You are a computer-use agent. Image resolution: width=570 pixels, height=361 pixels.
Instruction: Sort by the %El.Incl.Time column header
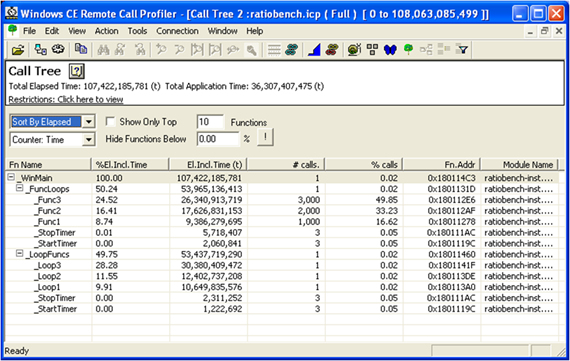coord(130,165)
